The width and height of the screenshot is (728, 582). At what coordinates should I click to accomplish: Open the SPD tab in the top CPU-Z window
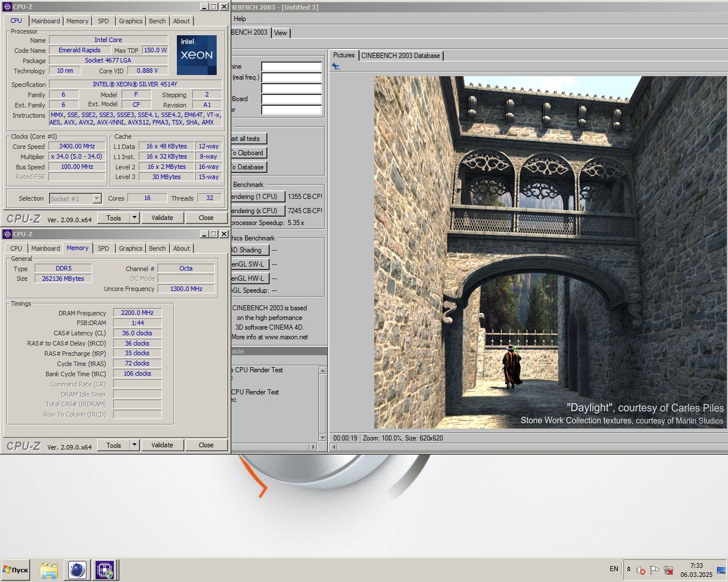point(103,21)
